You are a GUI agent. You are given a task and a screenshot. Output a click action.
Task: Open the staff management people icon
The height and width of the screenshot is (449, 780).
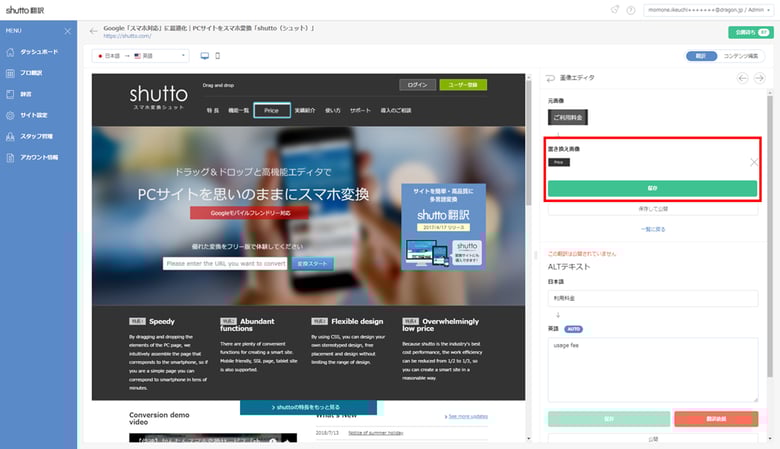tap(10, 136)
